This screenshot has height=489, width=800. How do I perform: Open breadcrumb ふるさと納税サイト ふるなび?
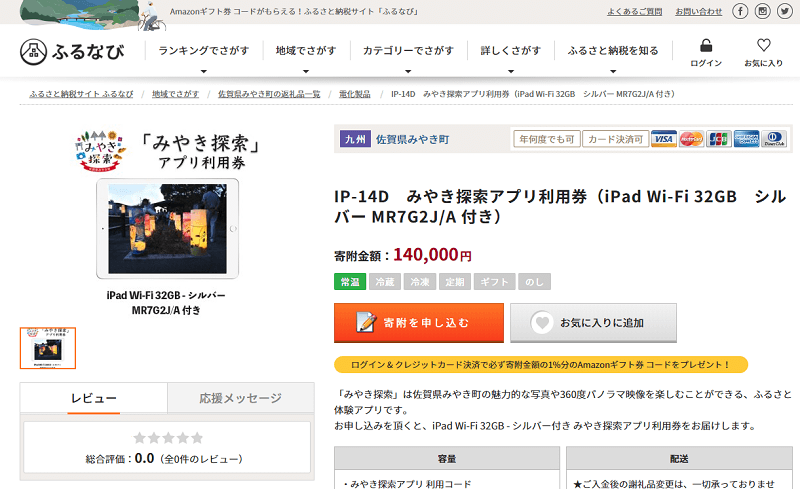point(81,94)
